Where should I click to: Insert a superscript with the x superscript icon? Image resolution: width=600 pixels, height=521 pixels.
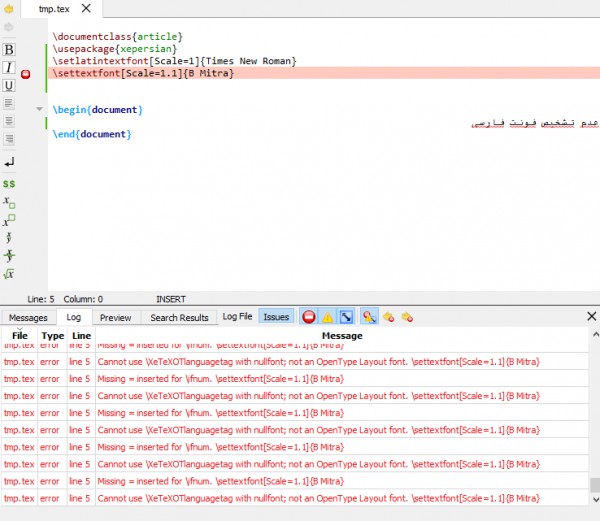[9, 220]
